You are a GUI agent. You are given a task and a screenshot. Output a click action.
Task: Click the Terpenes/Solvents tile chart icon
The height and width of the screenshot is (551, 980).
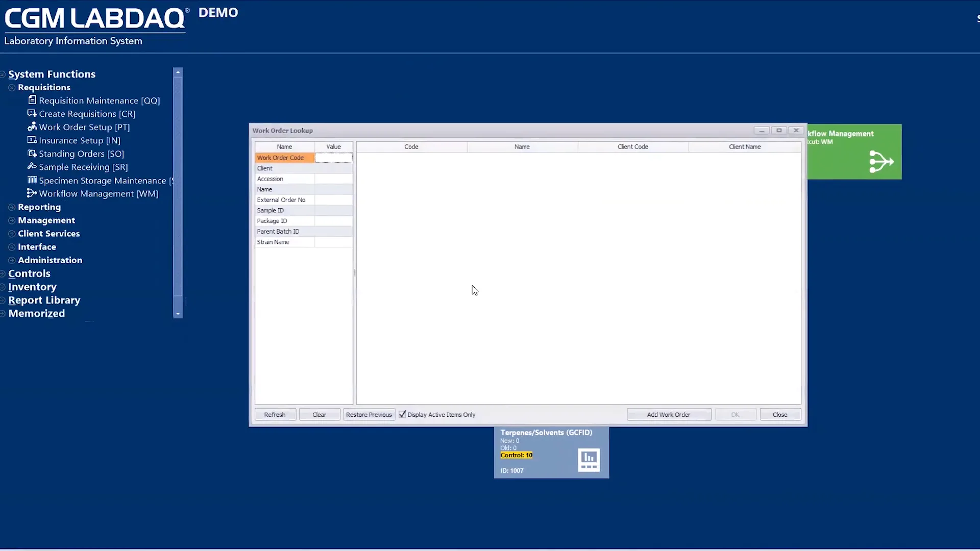click(589, 459)
